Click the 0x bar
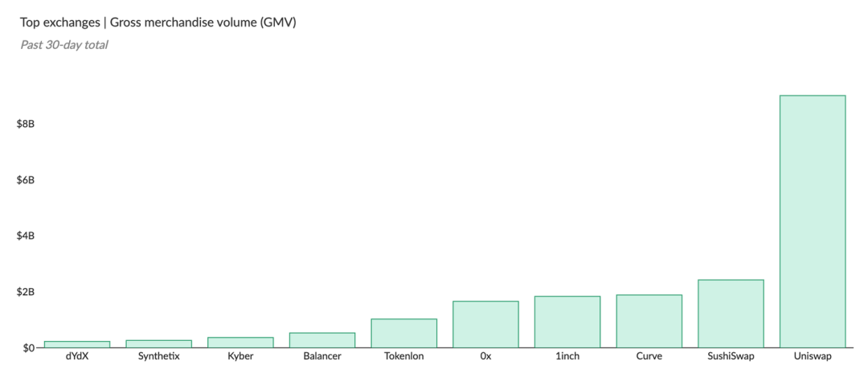Viewport: 868px width, 378px height. click(485, 324)
